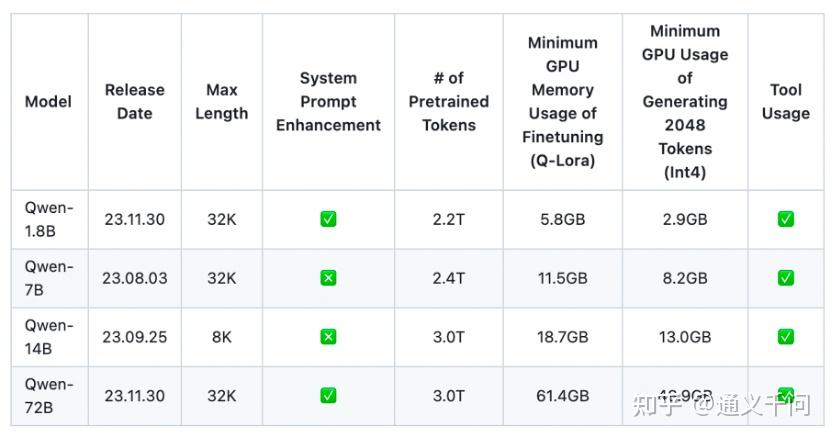Image resolution: width=832 pixels, height=438 pixels.
Task: Click the Tool Usage checkmark for Qwen-1.8B
Action: (785, 219)
